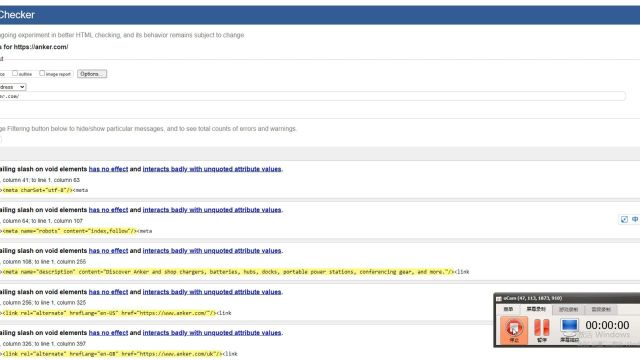The width and height of the screenshot is (640, 360).
Task: Switch to the oCam game recording tab
Action: coord(568,309)
